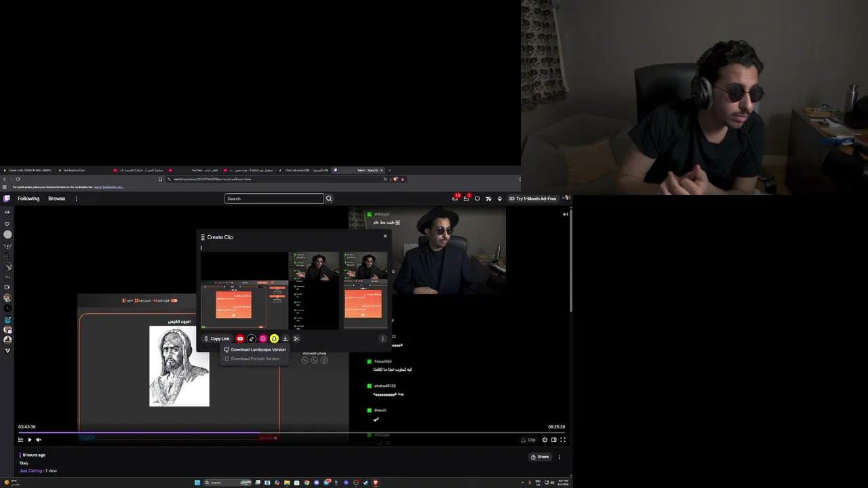Share the clip to Snapchat
This screenshot has height=488, width=868.
tap(274, 339)
